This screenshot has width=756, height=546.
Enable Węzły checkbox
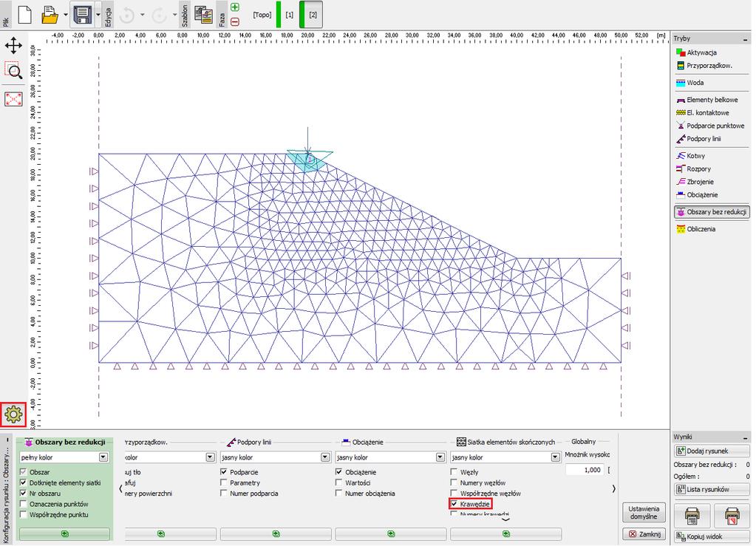[454, 472]
